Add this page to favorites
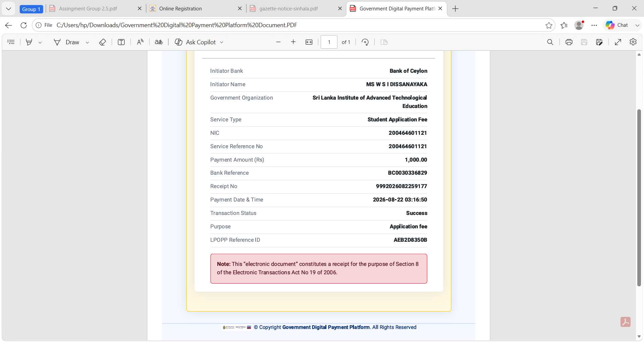The image size is (644, 342). pyautogui.click(x=549, y=25)
